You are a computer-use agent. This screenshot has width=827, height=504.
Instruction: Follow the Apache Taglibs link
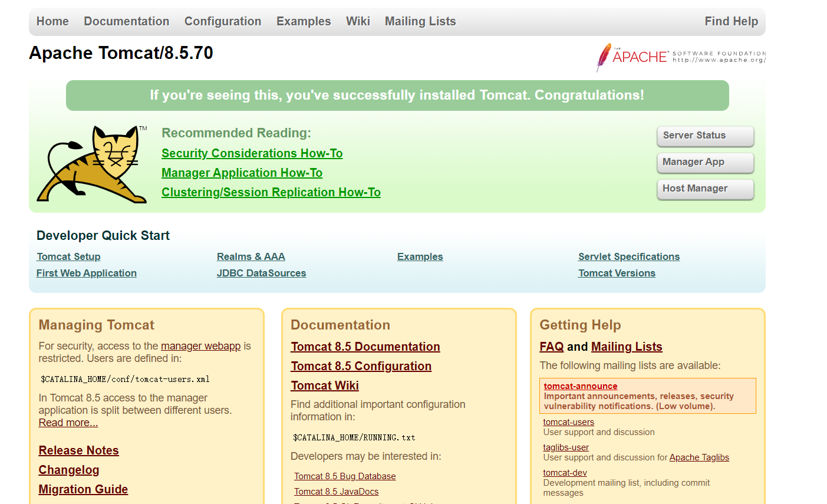699,457
